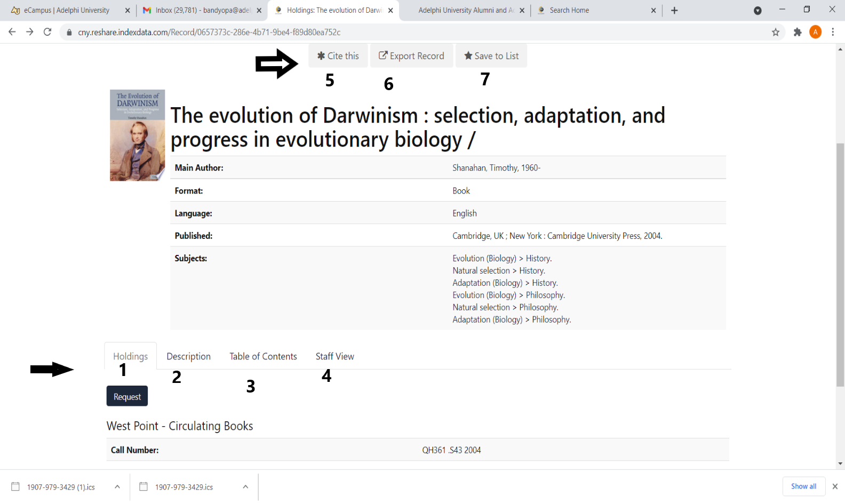Open Philosophy after Natural selection
Image resolution: width=845 pixels, height=504 pixels.
point(539,308)
